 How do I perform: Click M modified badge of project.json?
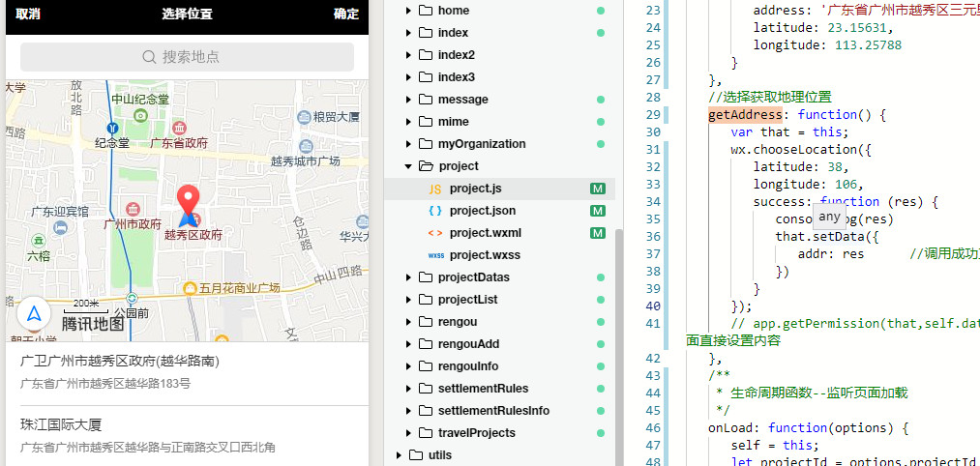tap(598, 211)
